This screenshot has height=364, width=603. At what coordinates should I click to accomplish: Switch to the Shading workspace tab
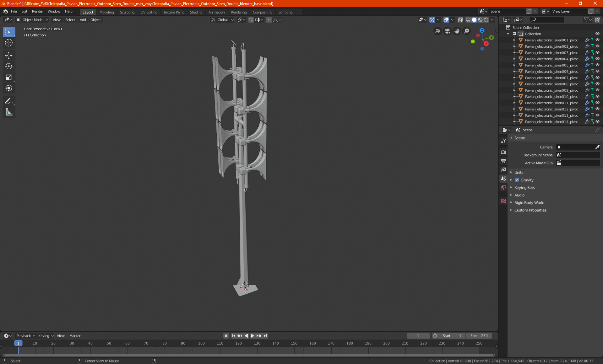tap(196, 12)
